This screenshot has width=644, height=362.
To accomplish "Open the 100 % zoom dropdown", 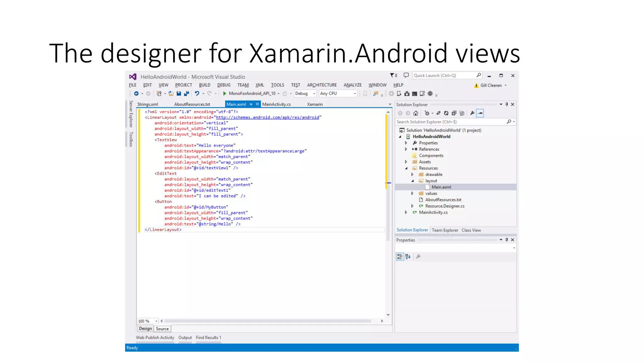I will click(148, 321).
